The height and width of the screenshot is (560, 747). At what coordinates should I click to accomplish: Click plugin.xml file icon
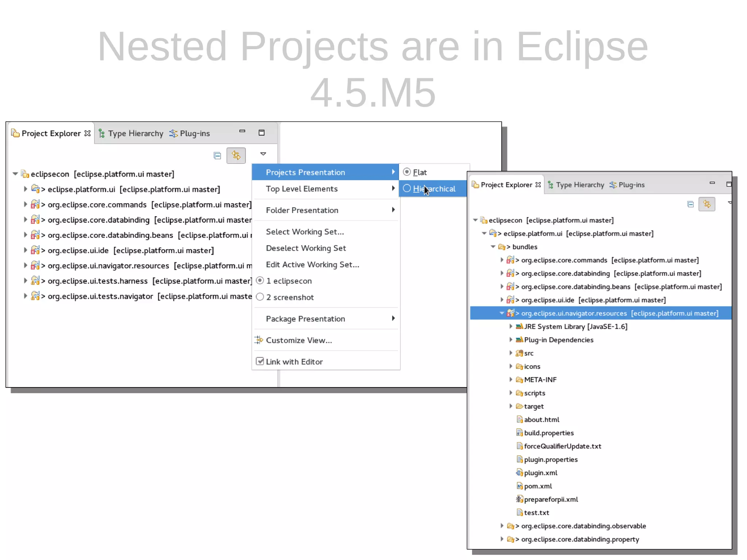[520, 473]
